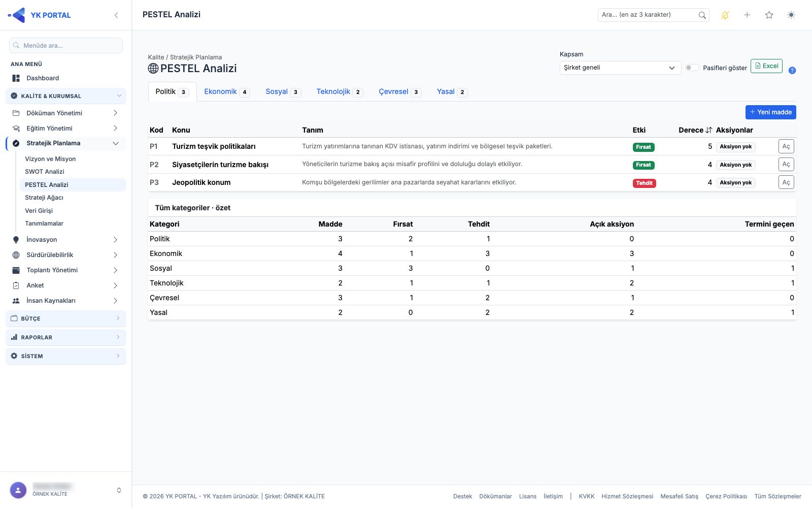Open row P3 Jeopolitik konum with Aç
The height and width of the screenshot is (508, 812).
point(786,182)
